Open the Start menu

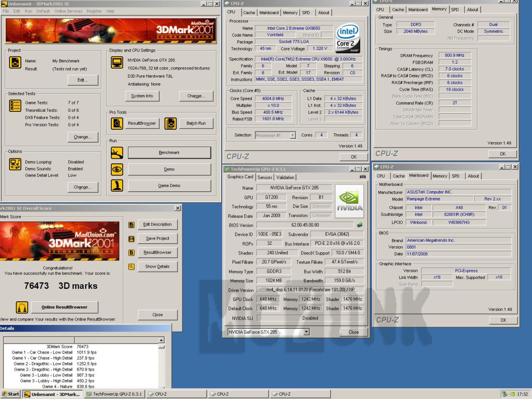[11, 394]
